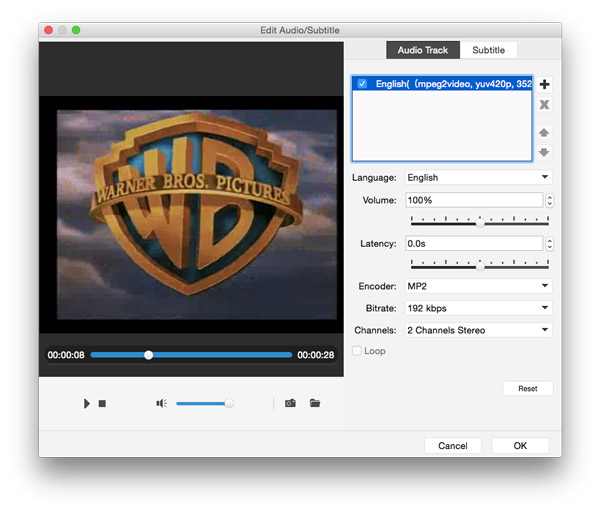The height and width of the screenshot is (512, 600).
Task: Open the Language dropdown
Action: tap(479, 178)
